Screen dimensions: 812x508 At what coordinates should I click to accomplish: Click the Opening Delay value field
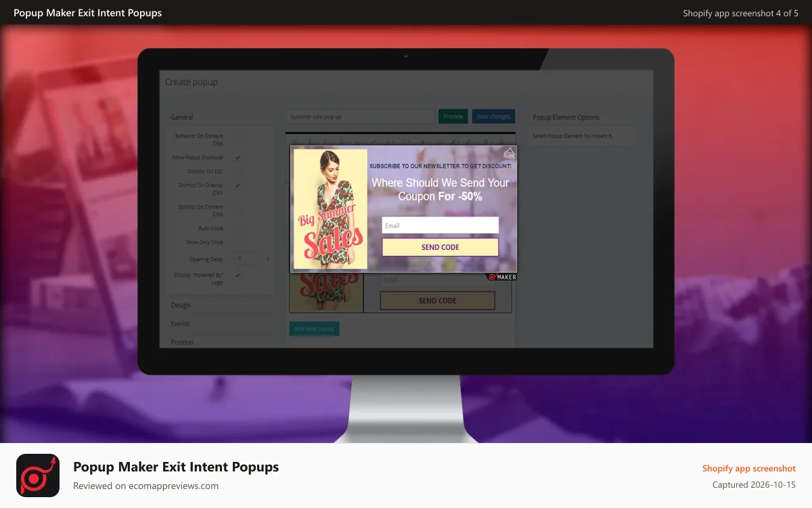click(x=247, y=259)
